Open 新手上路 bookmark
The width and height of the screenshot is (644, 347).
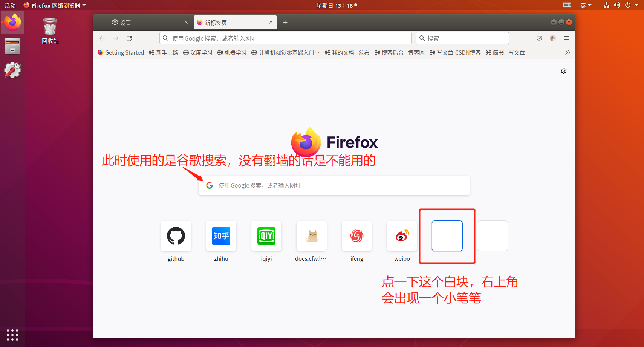coord(164,52)
